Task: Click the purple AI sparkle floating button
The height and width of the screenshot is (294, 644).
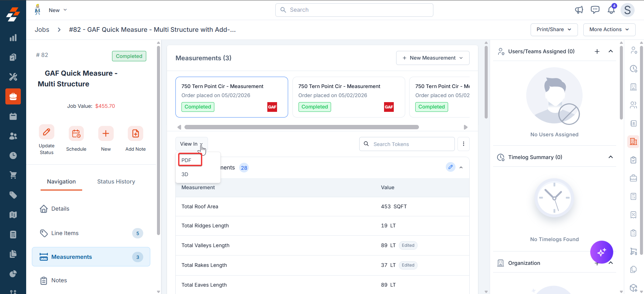Action: click(601, 252)
